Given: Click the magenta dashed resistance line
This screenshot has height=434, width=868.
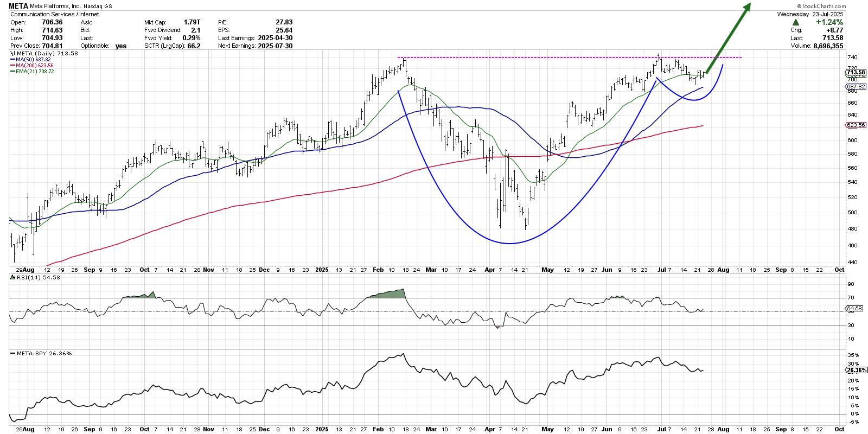Looking at the screenshot, I should pos(542,58).
